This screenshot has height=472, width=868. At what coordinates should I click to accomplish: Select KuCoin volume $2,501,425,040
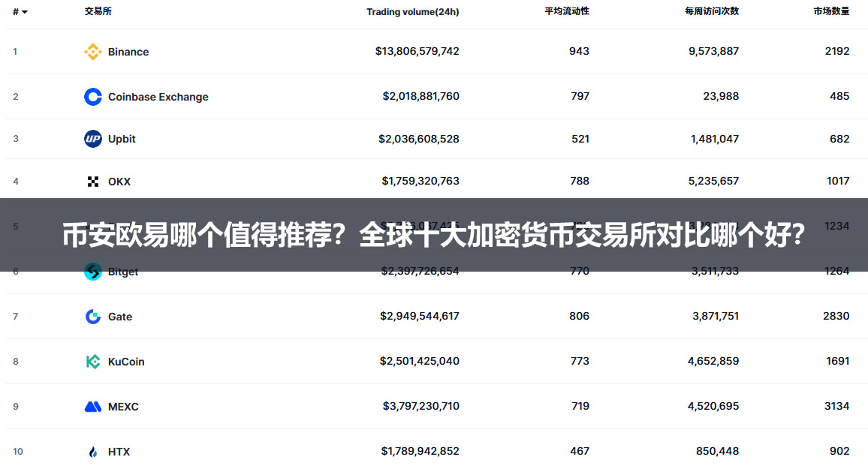pos(420,361)
